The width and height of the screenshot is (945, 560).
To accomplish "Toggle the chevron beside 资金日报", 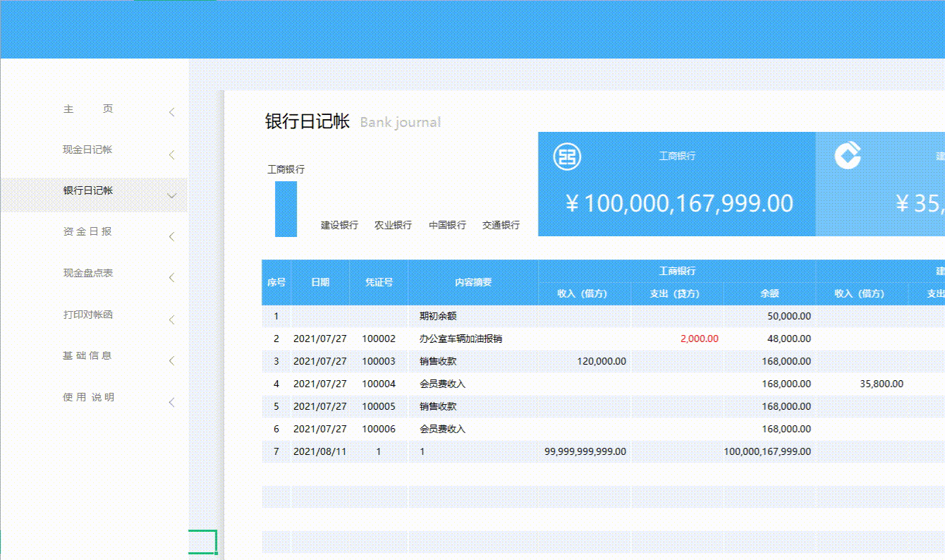I will click(171, 236).
